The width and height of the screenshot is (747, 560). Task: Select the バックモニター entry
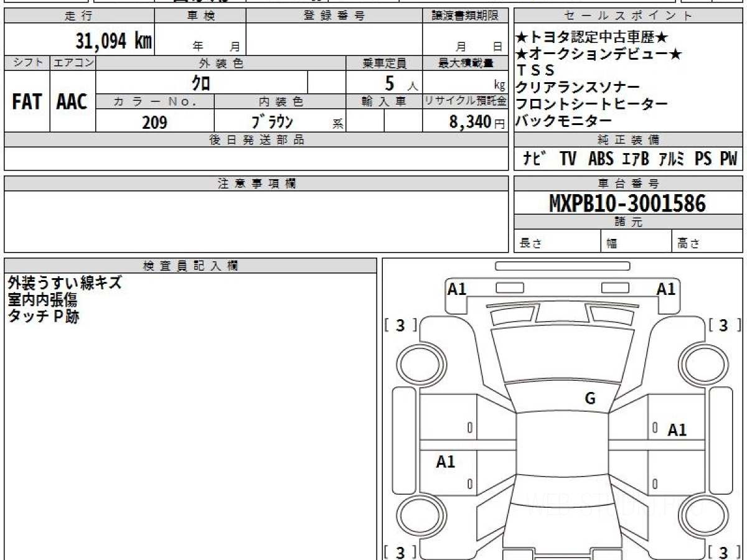click(x=564, y=121)
